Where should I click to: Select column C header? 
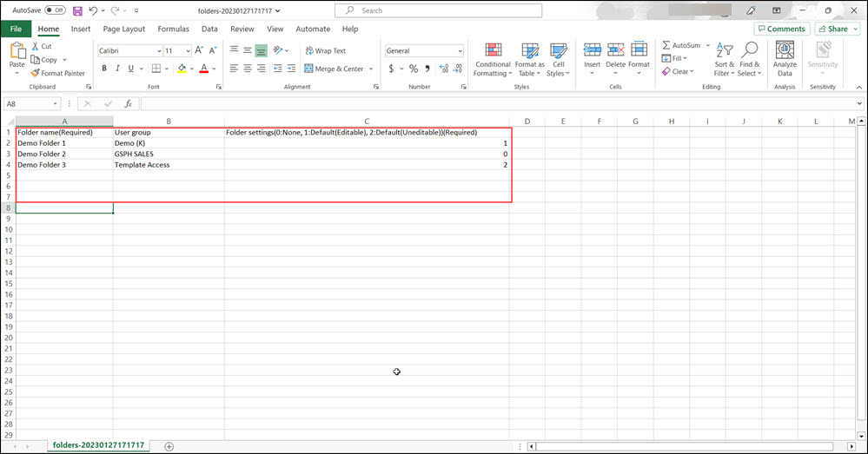pos(367,122)
